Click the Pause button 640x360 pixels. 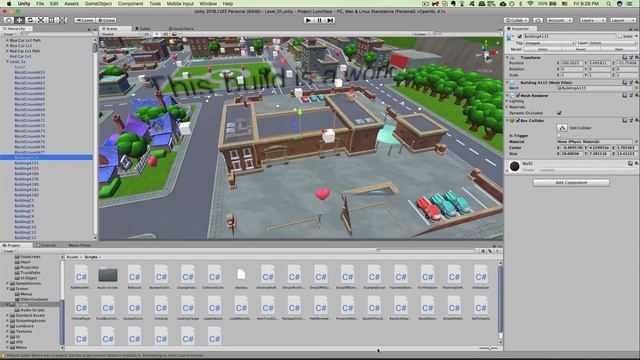(x=320, y=20)
